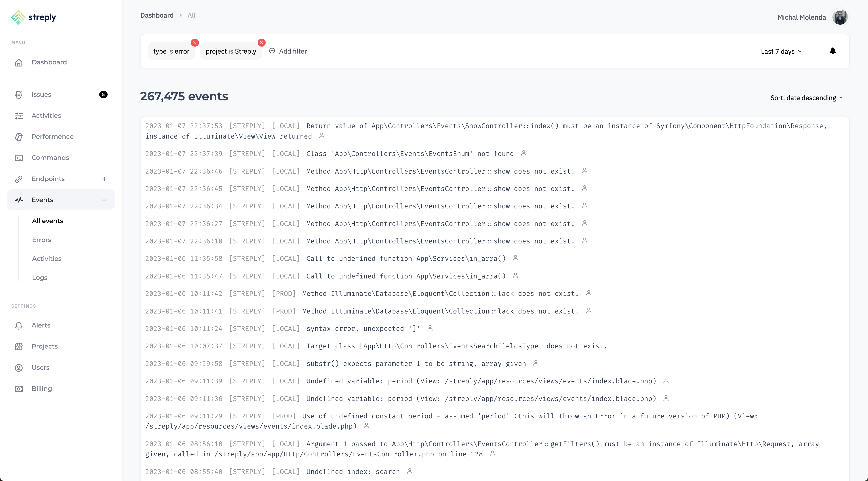Click the notification bell icon
Viewport: 868px width, 481px height.
coord(833,51)
